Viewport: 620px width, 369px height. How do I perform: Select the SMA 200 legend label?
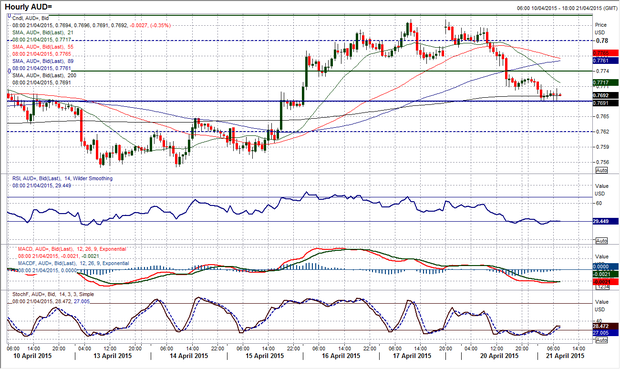[x=44, y=76]
